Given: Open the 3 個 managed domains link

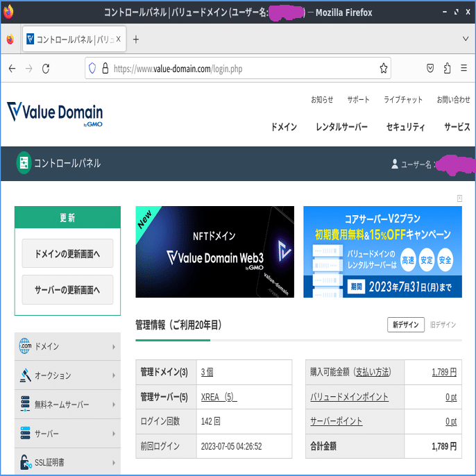Looking at the screenshot, I should click(207, 372).
